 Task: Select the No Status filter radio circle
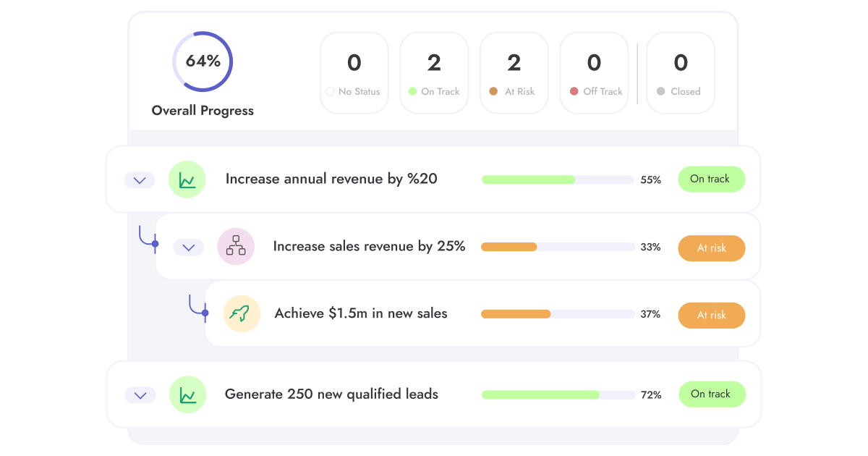(331, 92)
